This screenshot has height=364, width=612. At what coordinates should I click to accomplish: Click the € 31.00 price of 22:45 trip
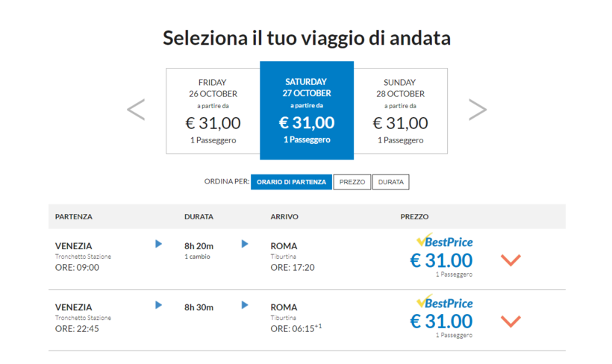pos(441,321)
